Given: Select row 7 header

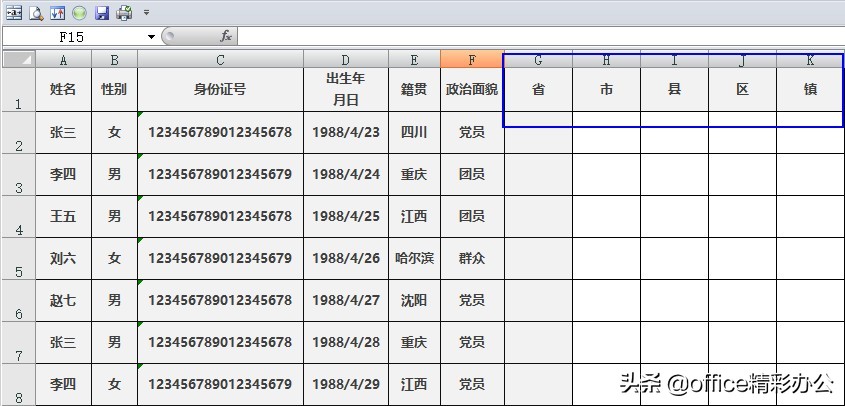Looking at the screenshot, I should click(x=19, y=343).
